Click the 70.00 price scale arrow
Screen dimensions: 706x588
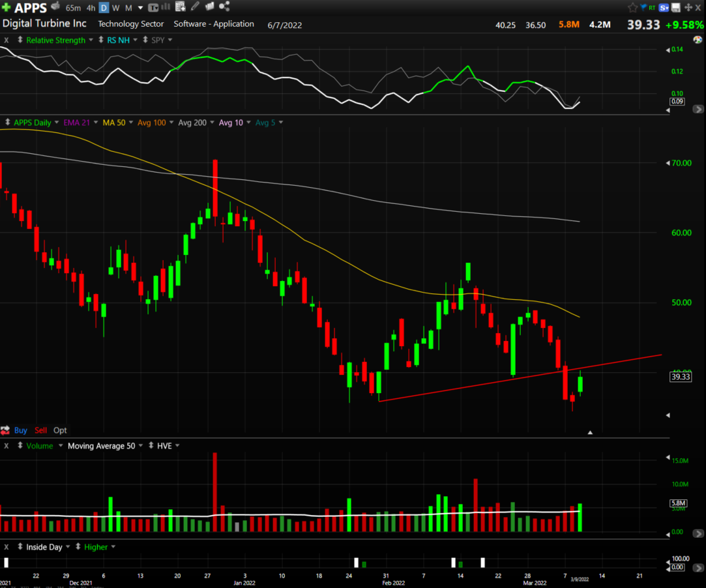[668, 163]
